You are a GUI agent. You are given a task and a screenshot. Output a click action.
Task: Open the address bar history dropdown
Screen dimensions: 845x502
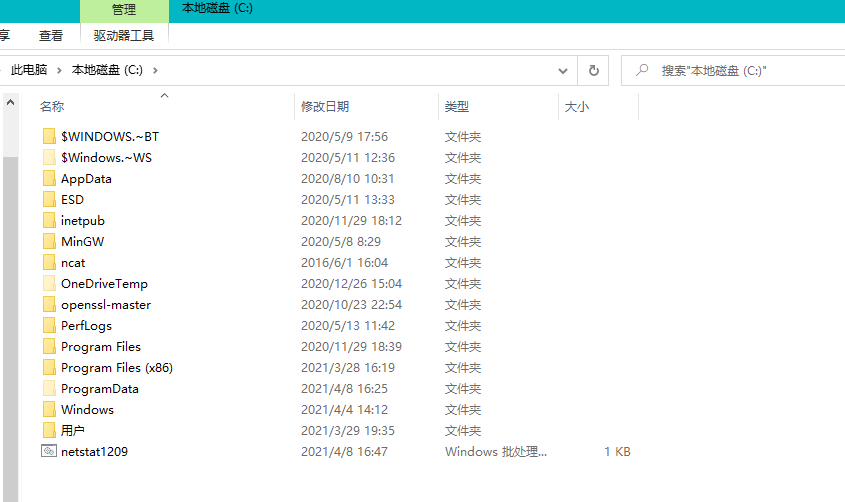coord(563,71)
